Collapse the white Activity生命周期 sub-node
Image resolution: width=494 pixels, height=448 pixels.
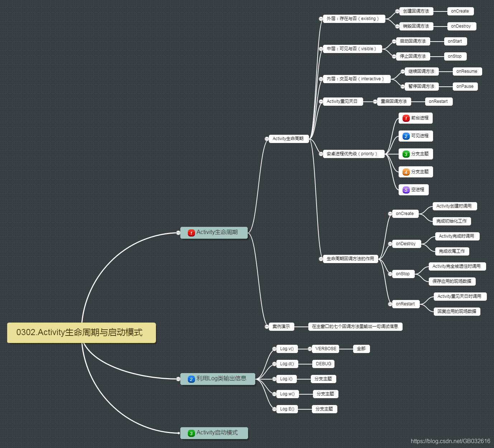click(267, 139)
